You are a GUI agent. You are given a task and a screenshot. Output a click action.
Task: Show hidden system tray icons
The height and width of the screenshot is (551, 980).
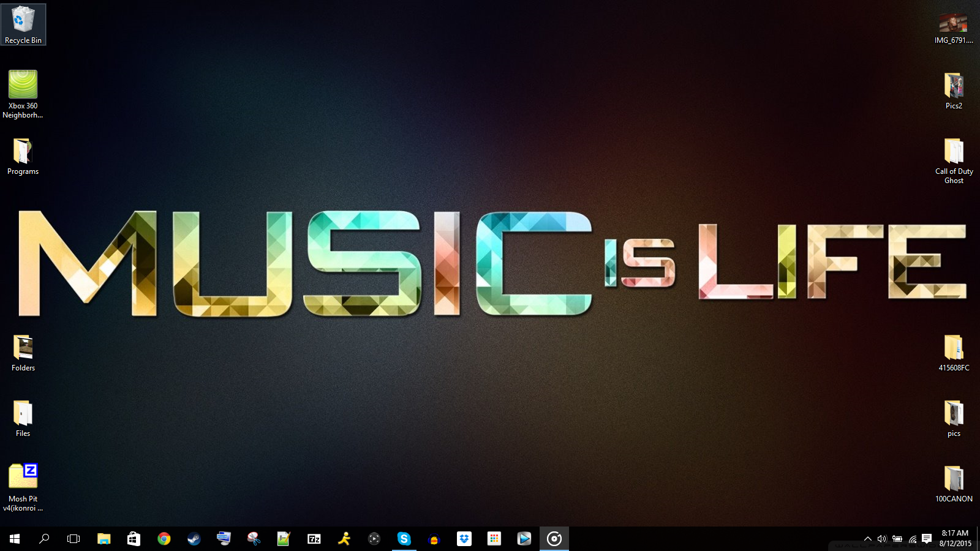(x=867, y=539)
